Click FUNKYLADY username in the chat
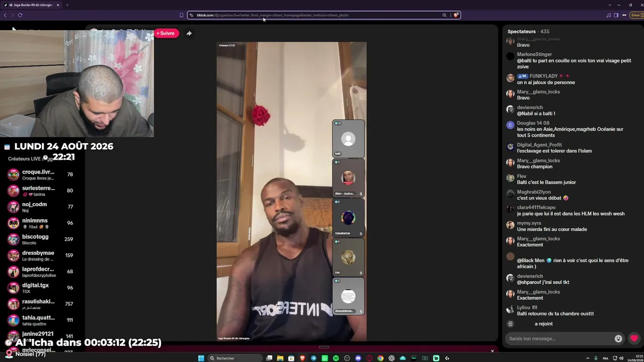 (544, 76)
